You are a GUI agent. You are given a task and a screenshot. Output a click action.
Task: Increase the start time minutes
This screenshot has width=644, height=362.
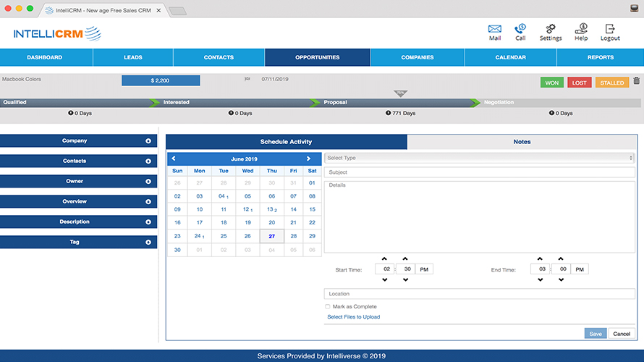(x=405, y=259)
